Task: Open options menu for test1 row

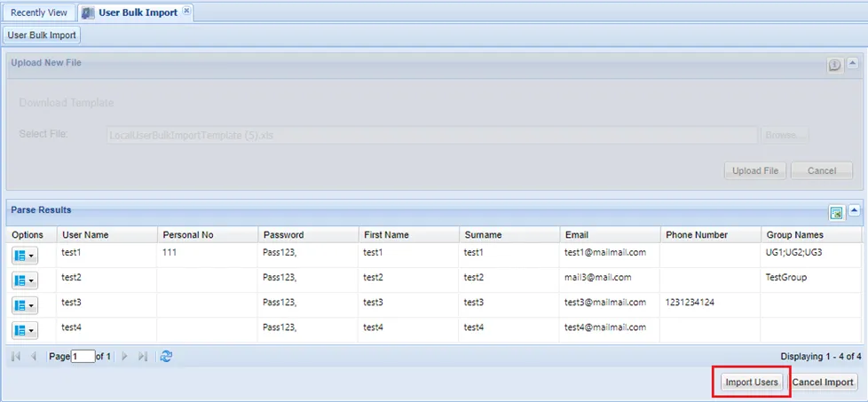Action: 24,256
